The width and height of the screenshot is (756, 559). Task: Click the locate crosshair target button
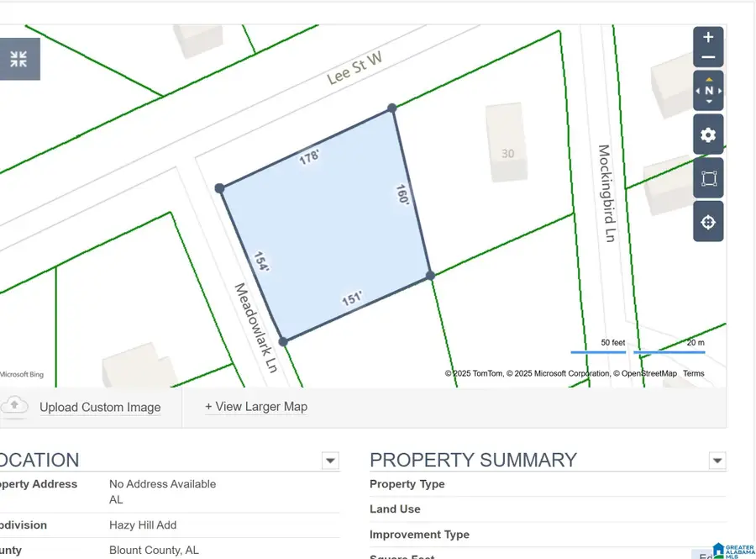click(x=708, y=223)
